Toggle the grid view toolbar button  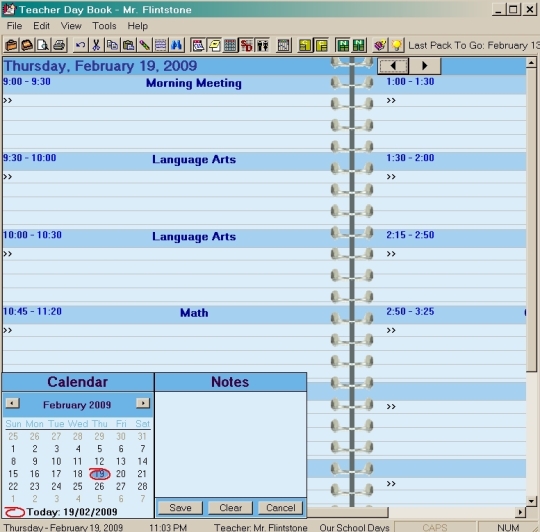(x=230, y=45)
